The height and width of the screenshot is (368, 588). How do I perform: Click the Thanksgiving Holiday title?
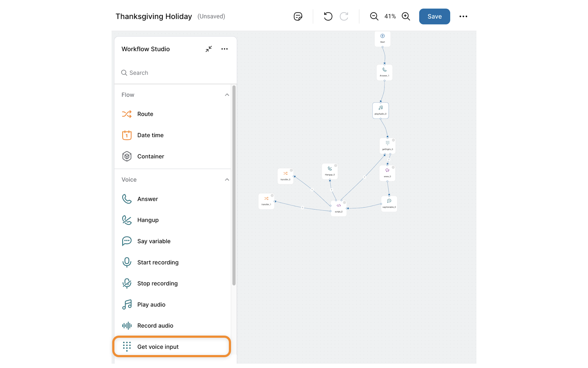[x=154, y=16]
